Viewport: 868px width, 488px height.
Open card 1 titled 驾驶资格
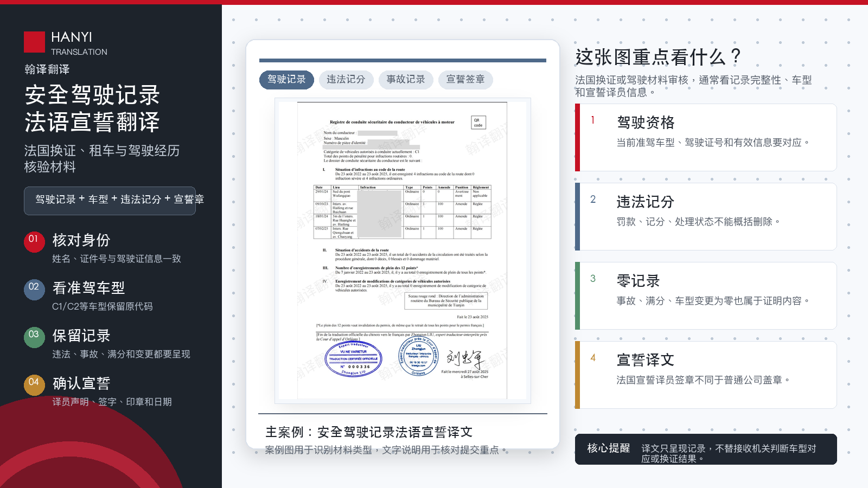[706, 137]
